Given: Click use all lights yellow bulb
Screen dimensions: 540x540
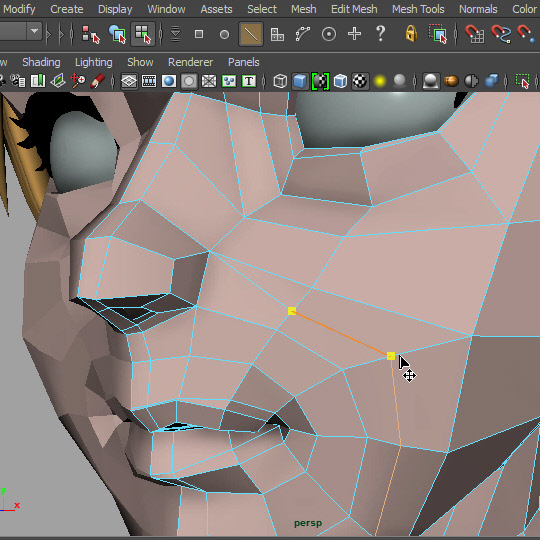Looking at the screenshot, I should [380, 82].
